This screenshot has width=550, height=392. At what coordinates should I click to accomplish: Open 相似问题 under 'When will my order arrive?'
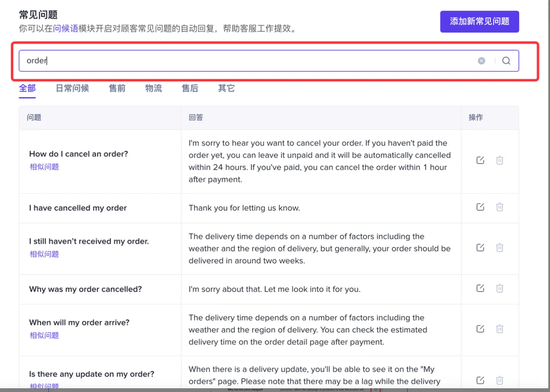point(44,335)
